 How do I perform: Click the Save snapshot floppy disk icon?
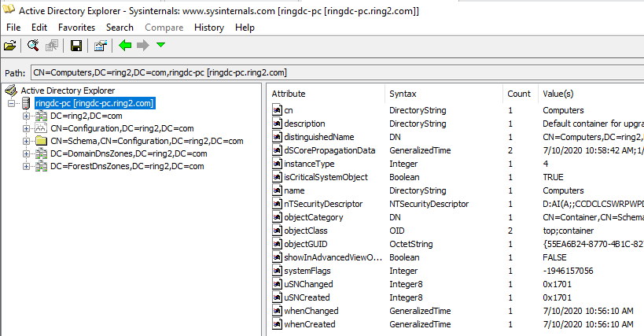76,46
